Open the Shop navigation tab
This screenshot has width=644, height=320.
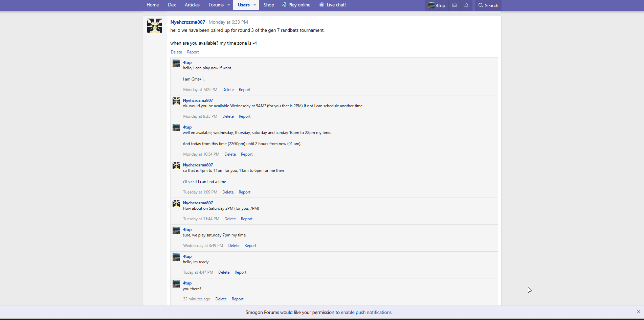(269, 5)
